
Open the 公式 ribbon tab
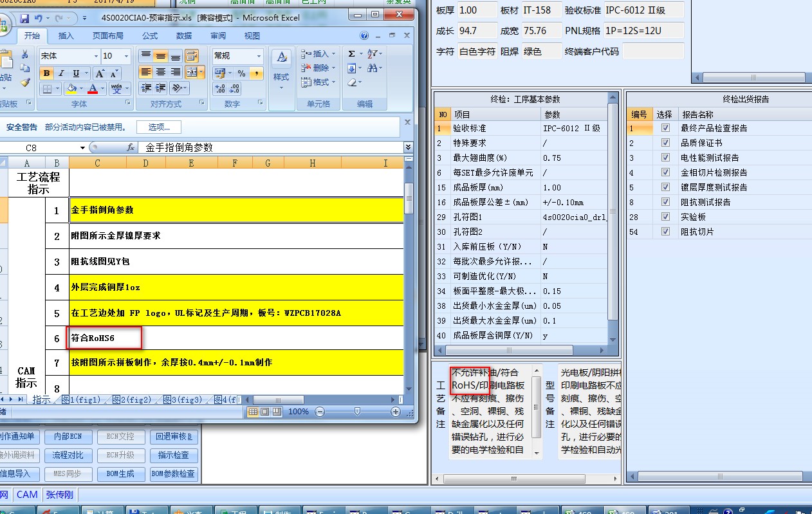(x=150, y=36)
